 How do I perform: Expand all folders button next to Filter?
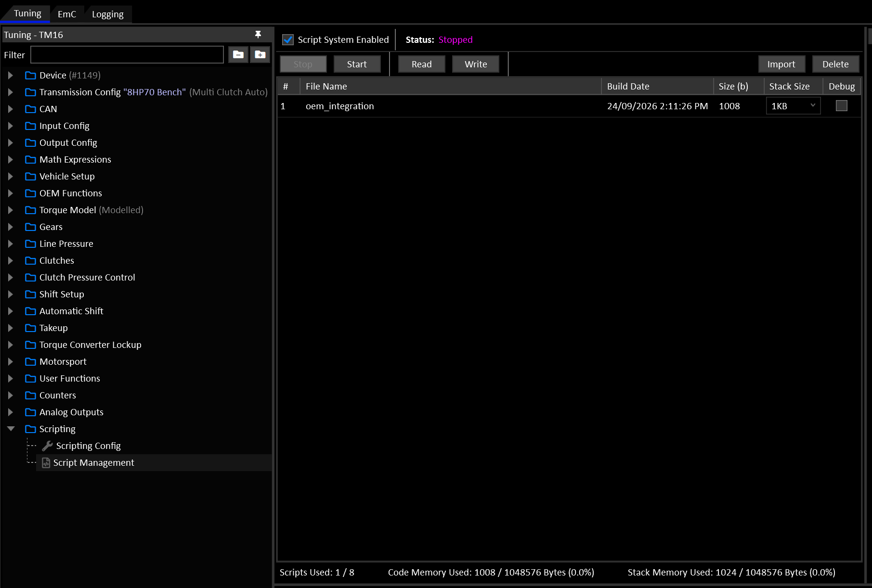(x=260, y=54)
